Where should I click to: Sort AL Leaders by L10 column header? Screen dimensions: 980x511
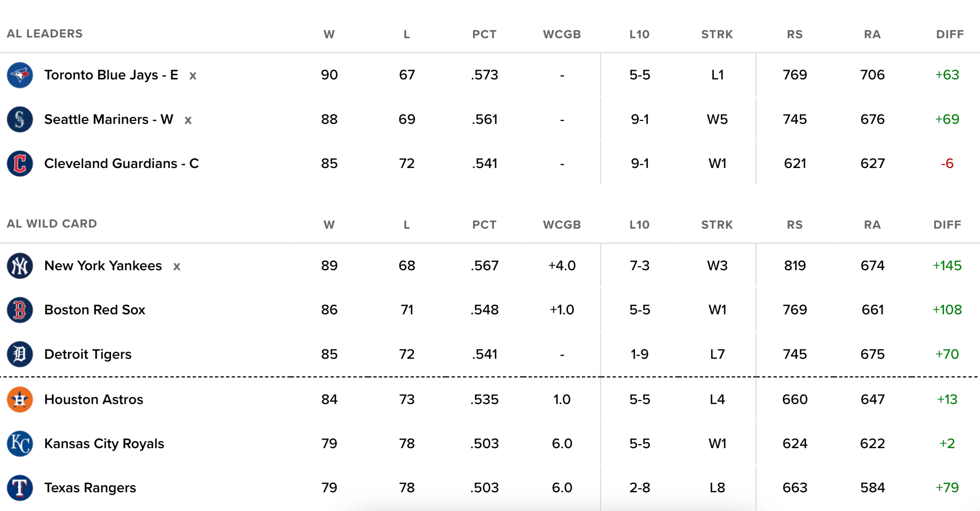[639, 34]
